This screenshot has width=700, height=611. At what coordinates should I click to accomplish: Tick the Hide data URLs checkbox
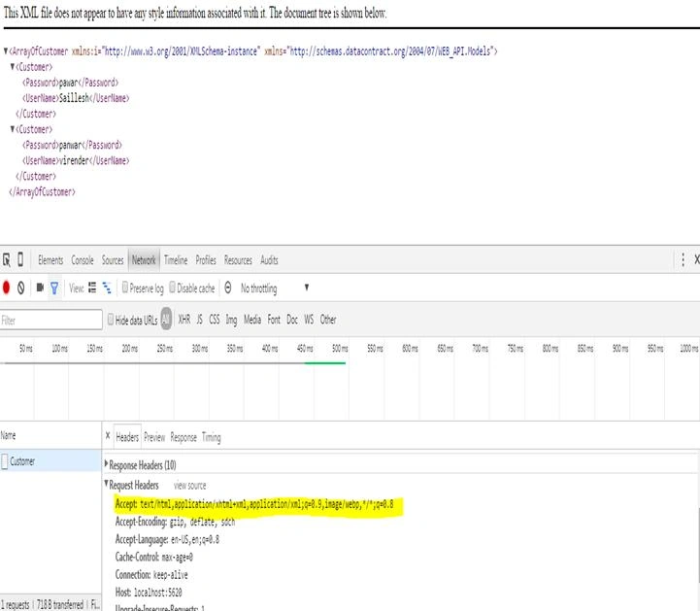pyautogui.click(x=111, y=319)
